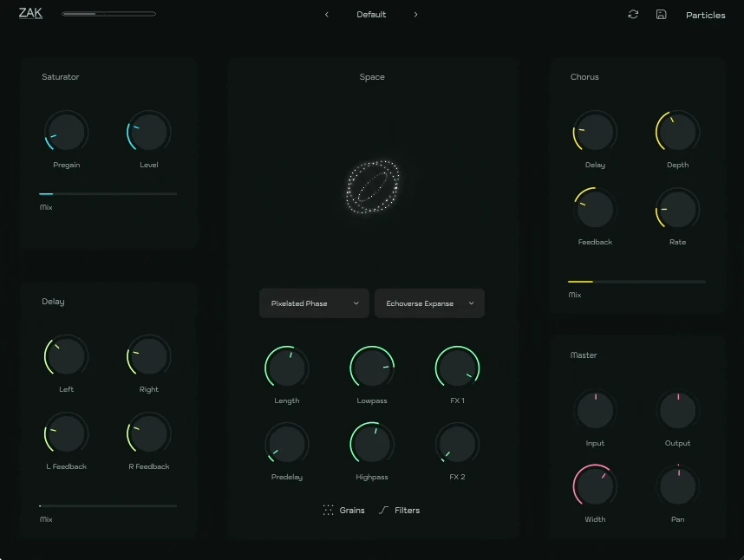
Task: Open the Echoverse Expanse dropdown
Action: (x=428, y=303)
